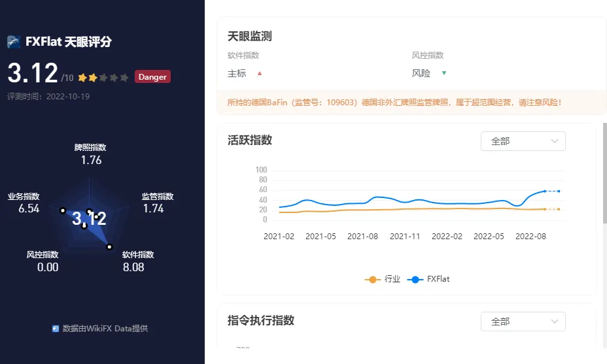Viewport: 607px width, 364px height.
Task: Click the 活跃指数 chart heading
Action: [x=250, y=140]
